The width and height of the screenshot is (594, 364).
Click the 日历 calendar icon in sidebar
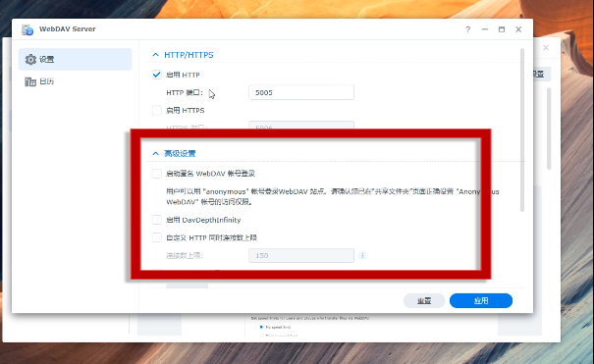[x=30, y=81]
